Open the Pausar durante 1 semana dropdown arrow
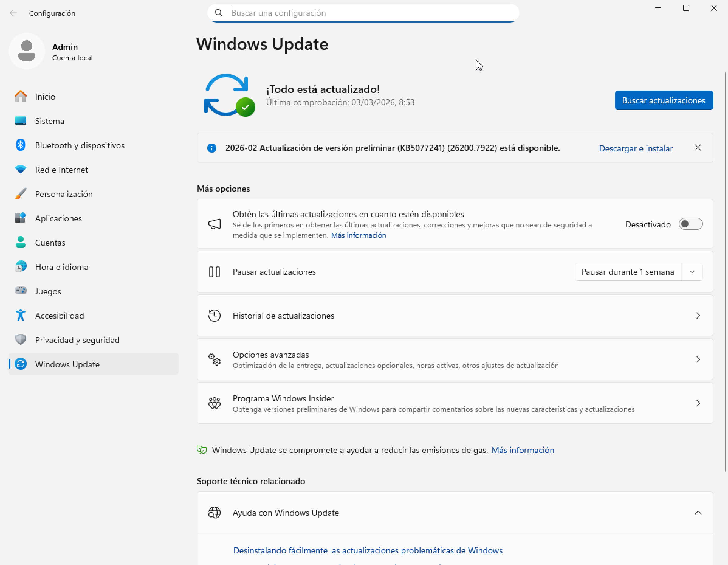Viewport: 728px width, 565px height. point(692,272)
